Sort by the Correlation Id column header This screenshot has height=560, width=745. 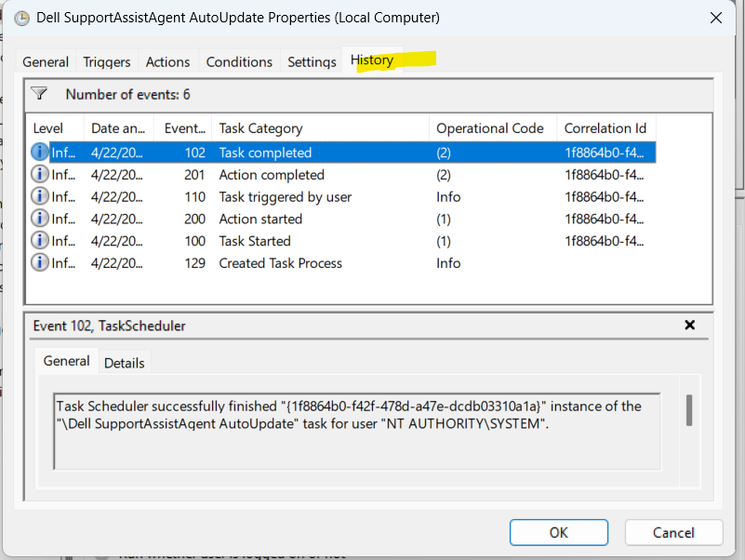pyautogui.click(x=606, y=128)
